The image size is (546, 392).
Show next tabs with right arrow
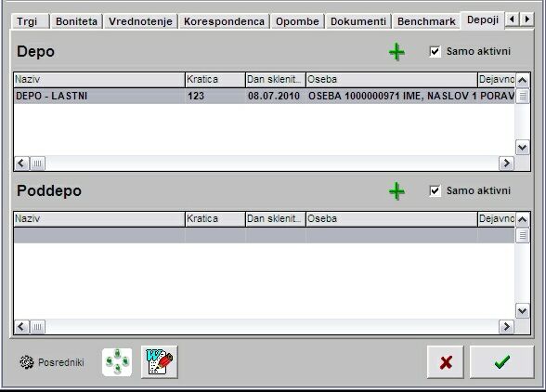[527, 19]
